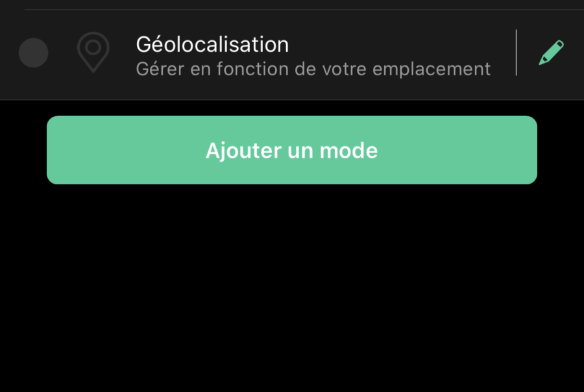Select the location pin icon
The image size is (584, 392).
coord(93,52)
